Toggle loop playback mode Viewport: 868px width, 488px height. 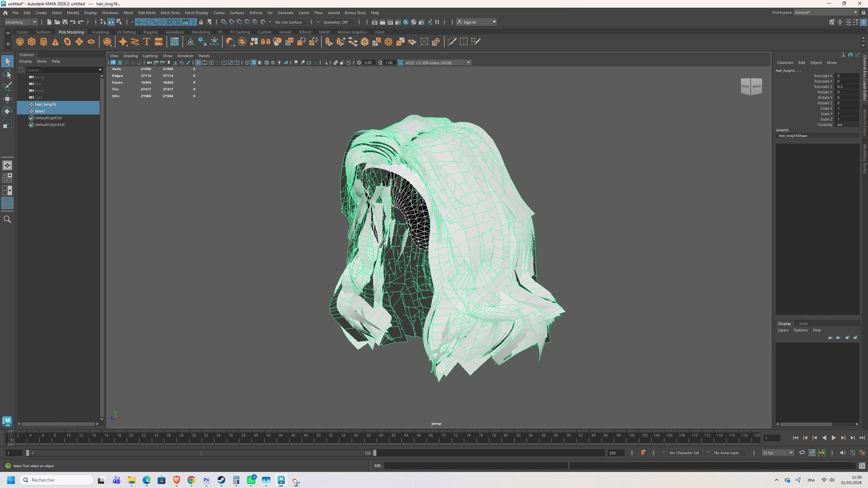(802, 453)
